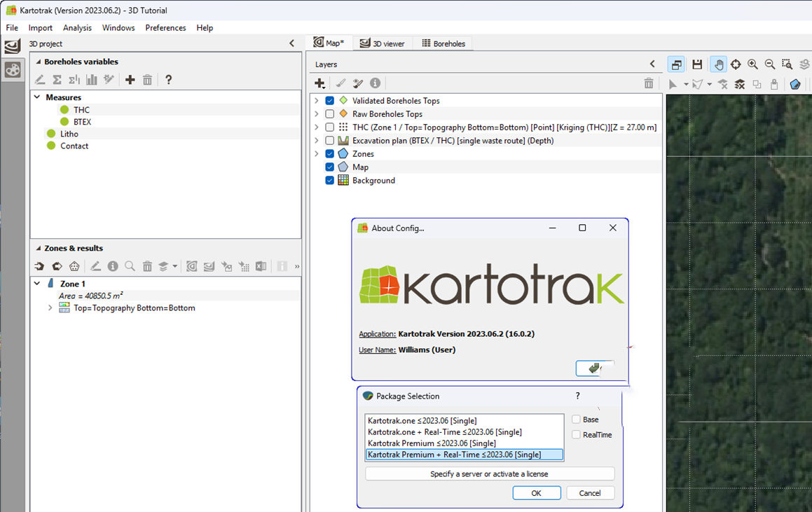Image resolution: width=812 pixels, height=512 pixels.
Task: Open the Import menu
Action: [x=41, y=28]
